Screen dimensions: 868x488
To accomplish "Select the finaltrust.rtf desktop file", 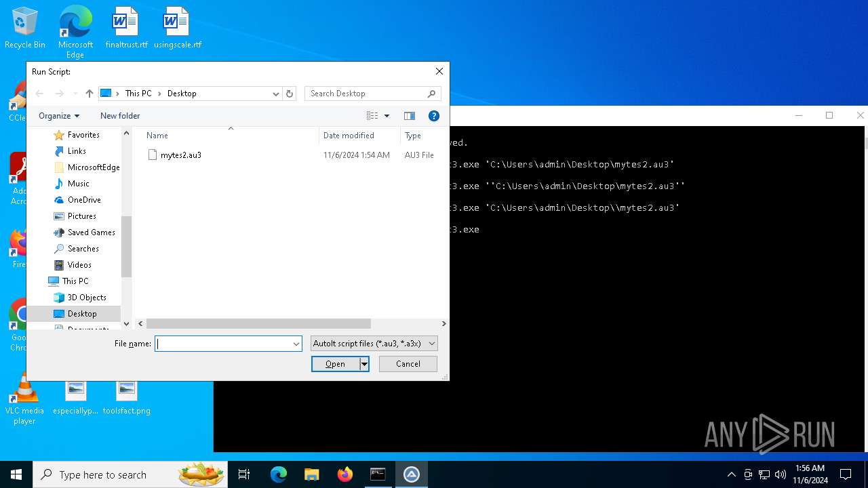I will click(126, 28).
